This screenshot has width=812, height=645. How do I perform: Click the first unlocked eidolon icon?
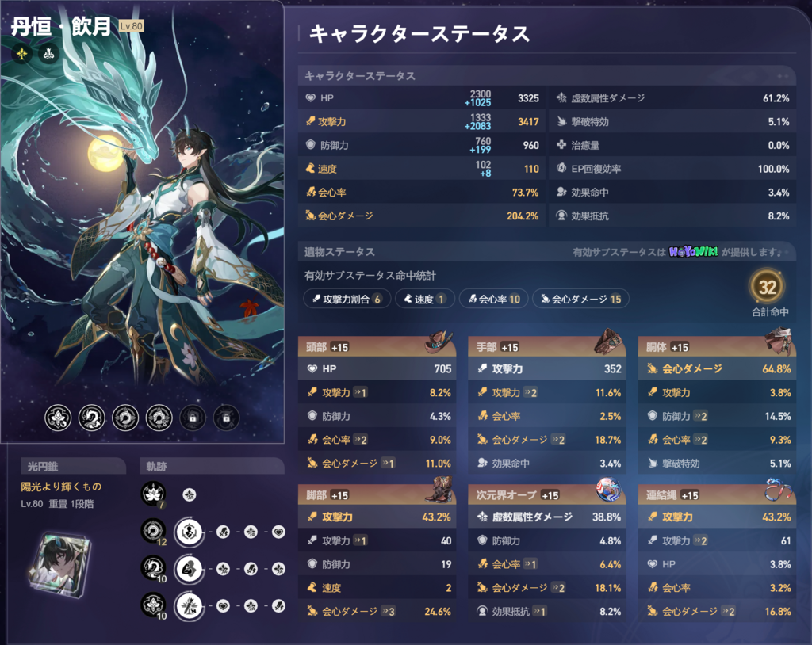click(58, 418)
